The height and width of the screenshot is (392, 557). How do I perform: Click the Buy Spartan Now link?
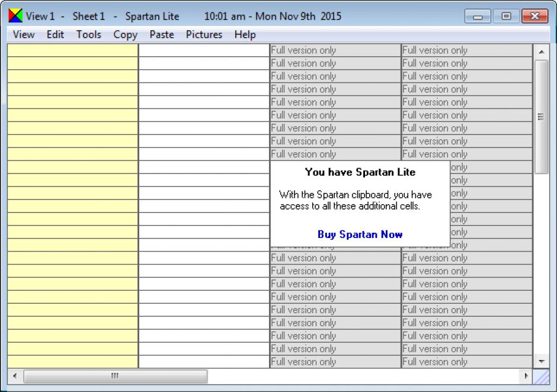[360, 234]
